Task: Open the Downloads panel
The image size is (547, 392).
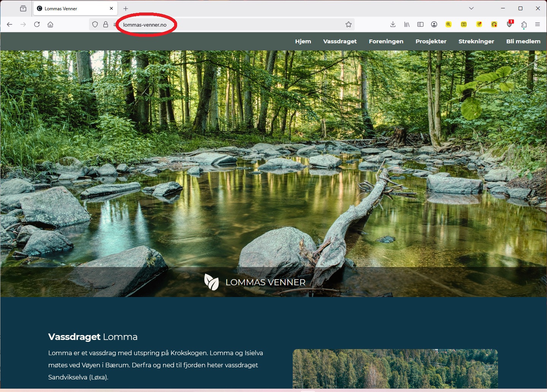Action: click(393, 24)
